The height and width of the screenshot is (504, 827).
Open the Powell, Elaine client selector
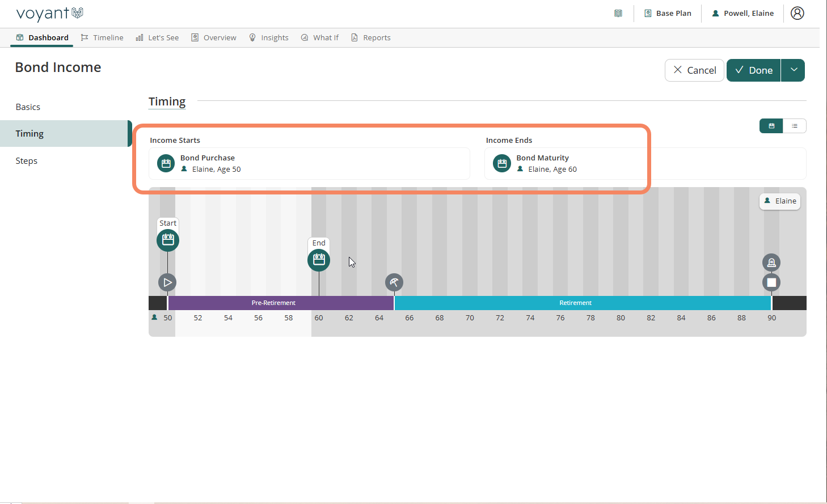(743, 14)
